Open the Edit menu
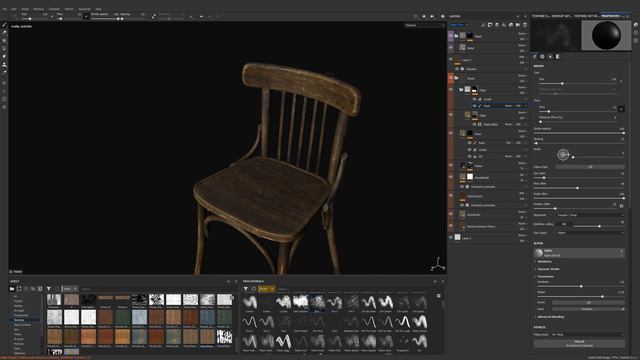This screenshot has height=360, width=640. click(14, 9)
